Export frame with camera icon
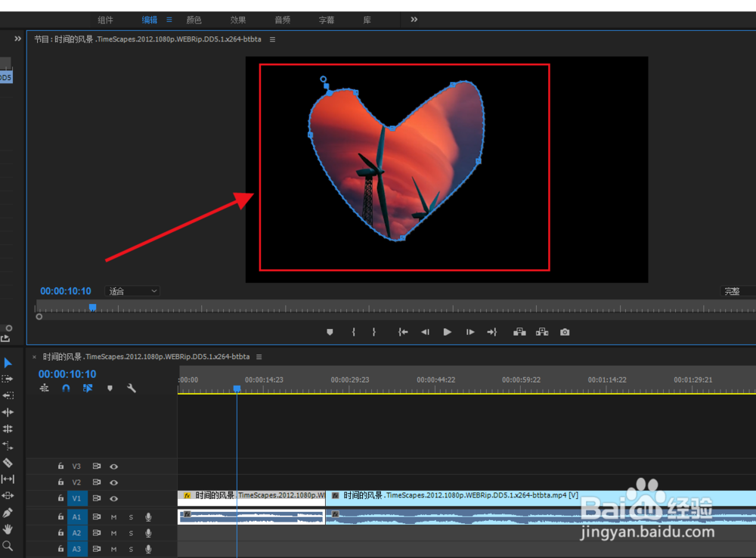 565,332
